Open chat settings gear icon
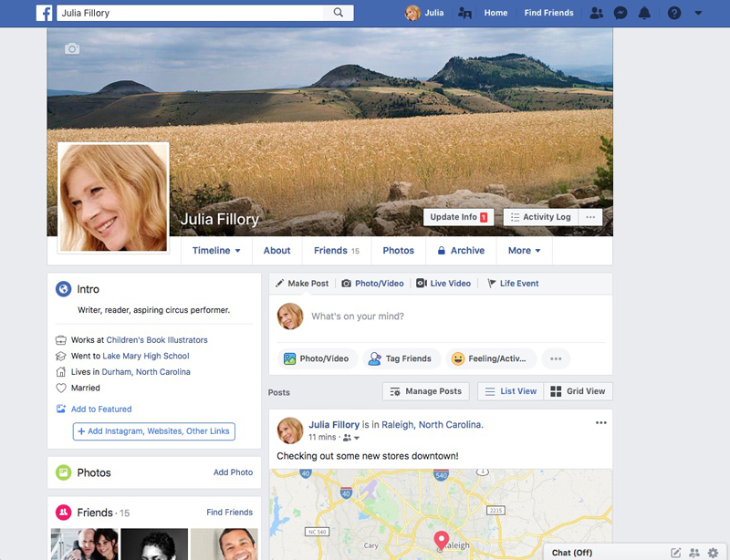 pos(714,553)
